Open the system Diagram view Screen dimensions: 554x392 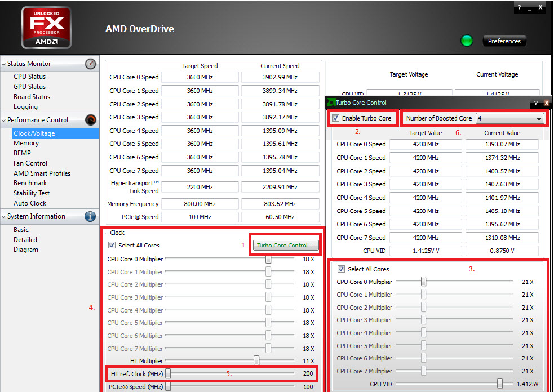pos(26,250)
